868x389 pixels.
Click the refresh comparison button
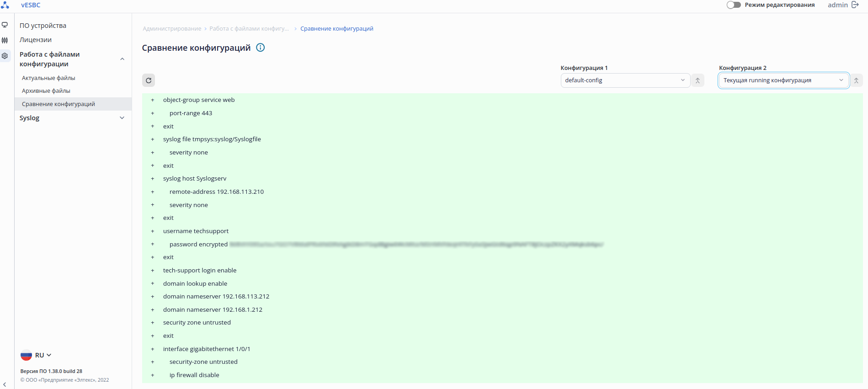click(149, 80)
